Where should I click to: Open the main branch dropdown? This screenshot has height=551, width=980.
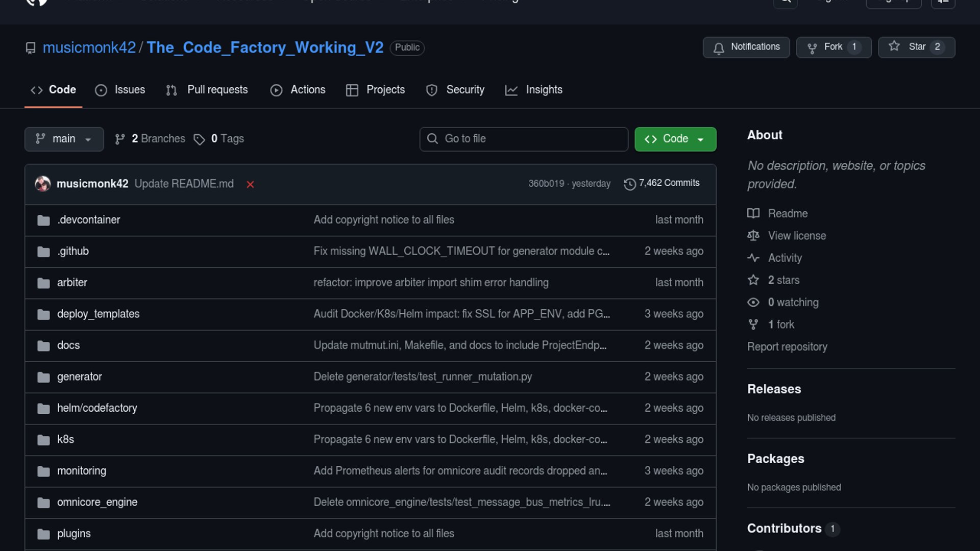click(x=64, y=139)
